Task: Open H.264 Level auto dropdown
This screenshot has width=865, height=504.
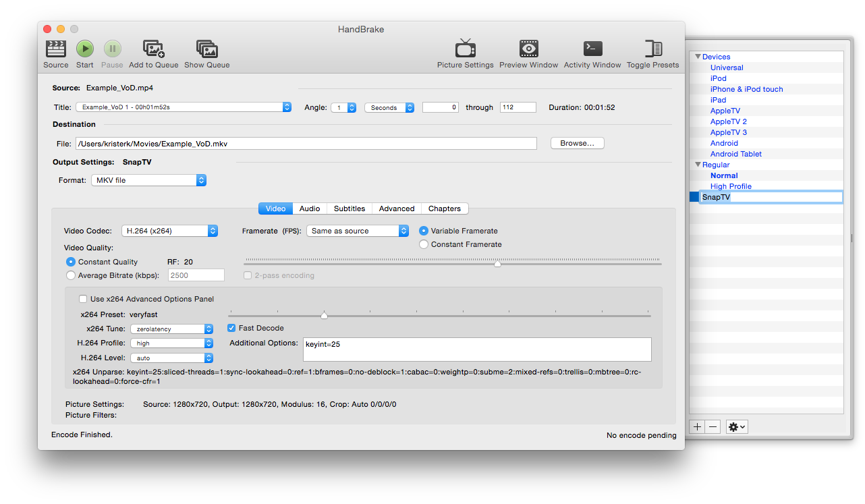Action: coord(171,358)
